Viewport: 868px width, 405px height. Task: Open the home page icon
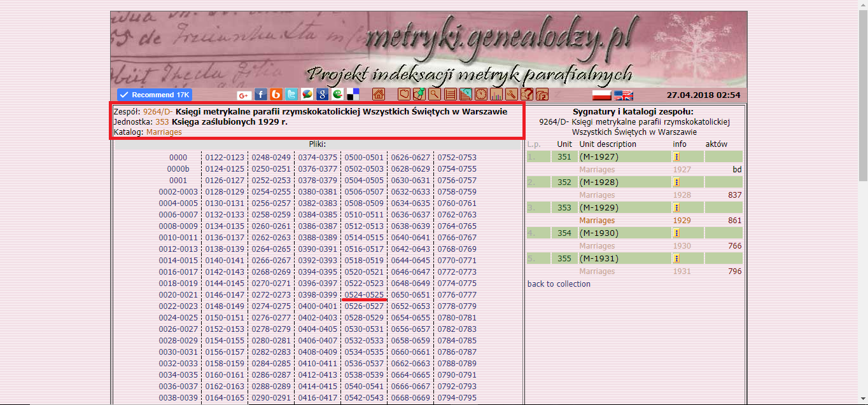click(379, 94)
